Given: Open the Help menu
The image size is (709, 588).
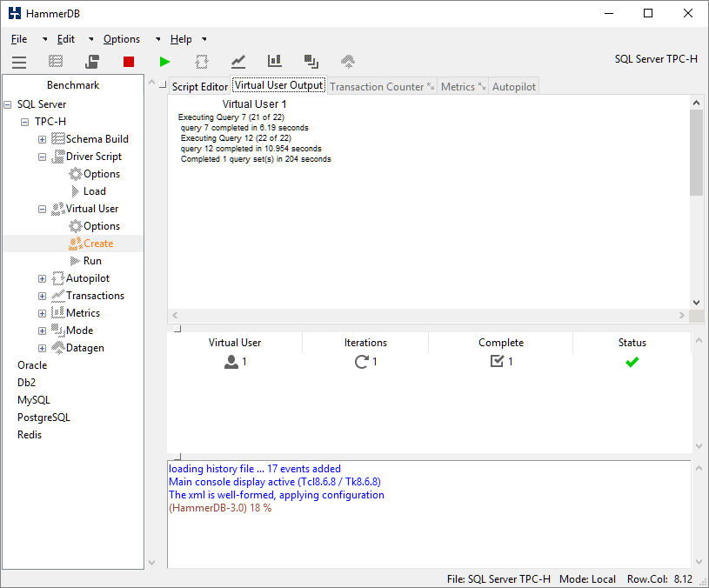Looking at the screenshot, I should pyautogui.click(x=181, y=39).
